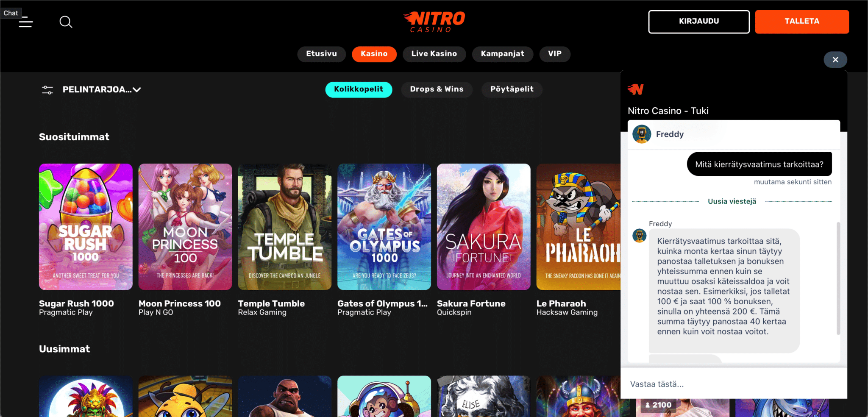
Task: Open the hamburger menu icon
Action: point(26,22)
